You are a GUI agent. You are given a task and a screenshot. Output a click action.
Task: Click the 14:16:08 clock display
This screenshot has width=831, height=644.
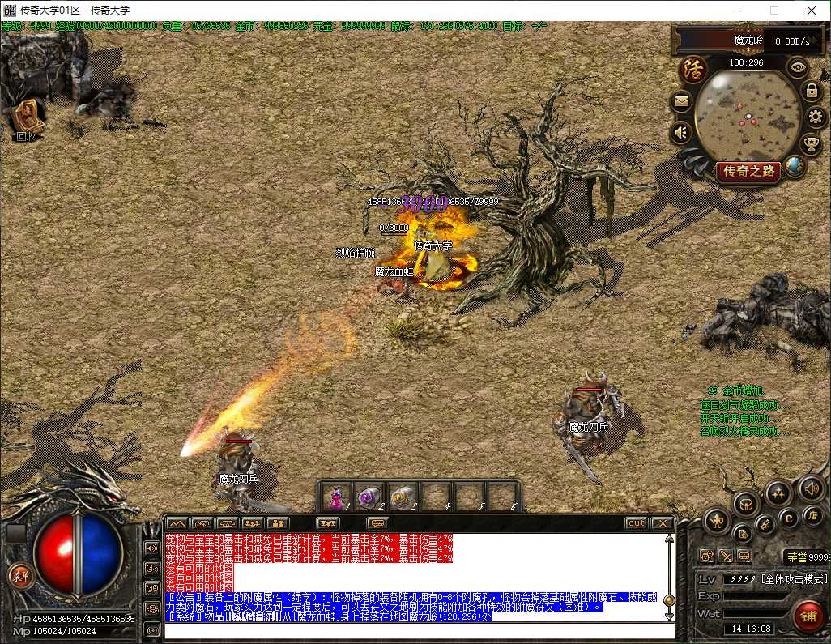(751, 629)
